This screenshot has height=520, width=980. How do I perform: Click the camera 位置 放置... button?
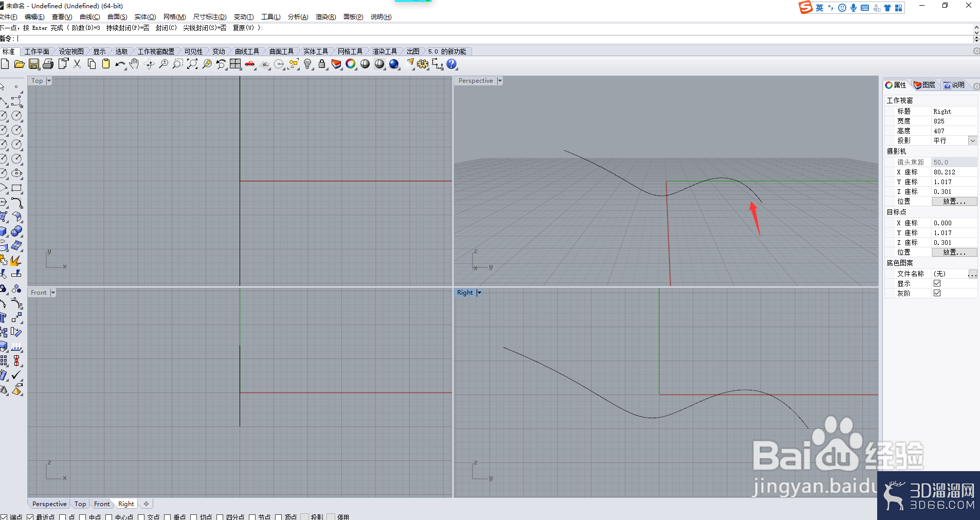tap(954, 202)
